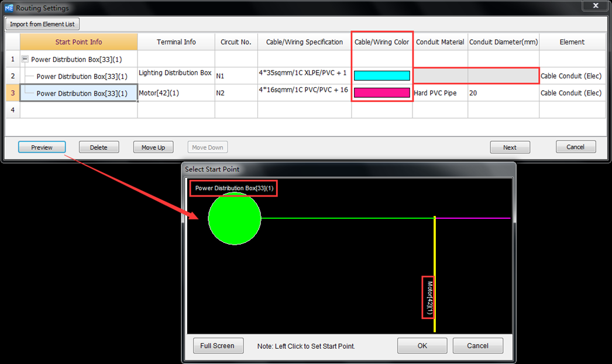Screen dimensions: 612x364
Task: Confirm the start point with OK
Action: pos(422,346)
